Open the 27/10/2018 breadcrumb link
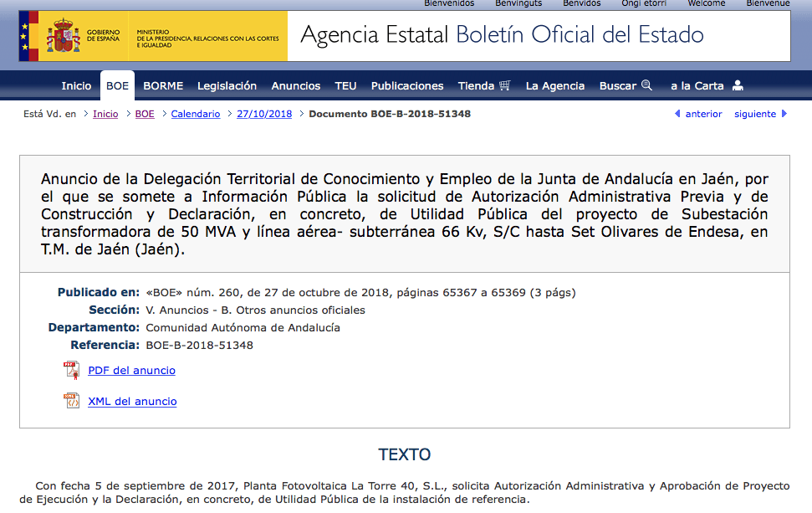The image size is (812, 513). coord(264,114)
